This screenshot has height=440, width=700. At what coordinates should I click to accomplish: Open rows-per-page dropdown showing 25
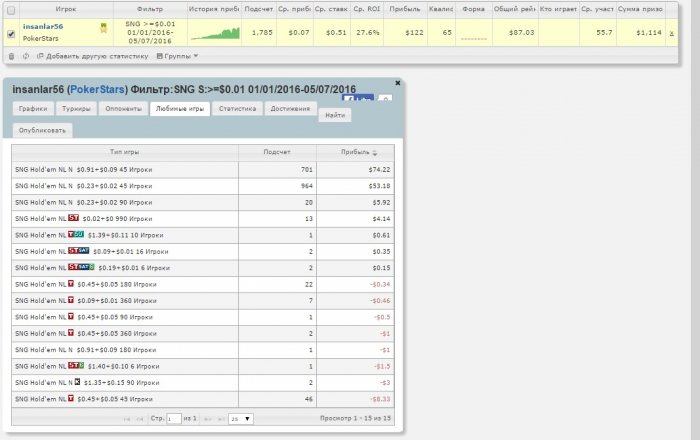coord(241,419)
